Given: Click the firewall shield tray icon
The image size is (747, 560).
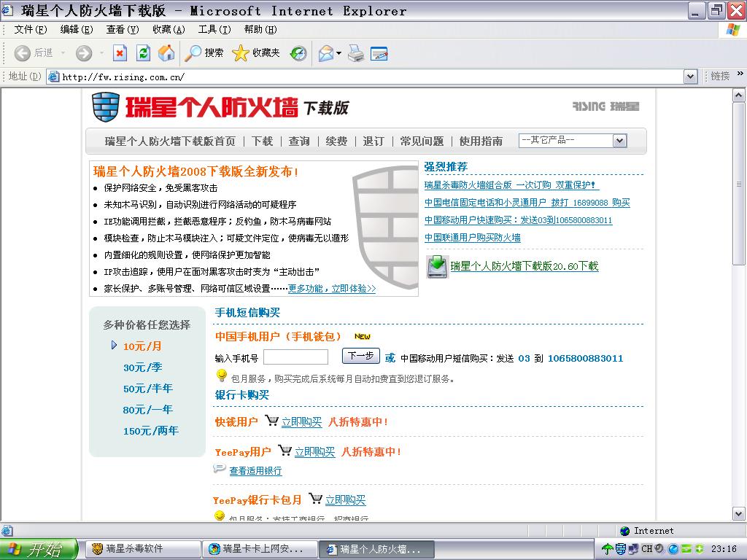Looking at the screenshot, I should pyautogui.click(x=620, y=548).
